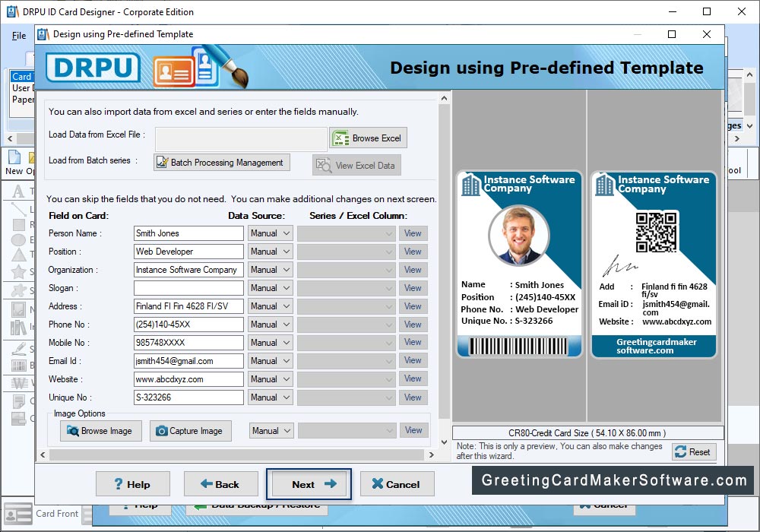Click the Reset button under preview

pos(694,451)
